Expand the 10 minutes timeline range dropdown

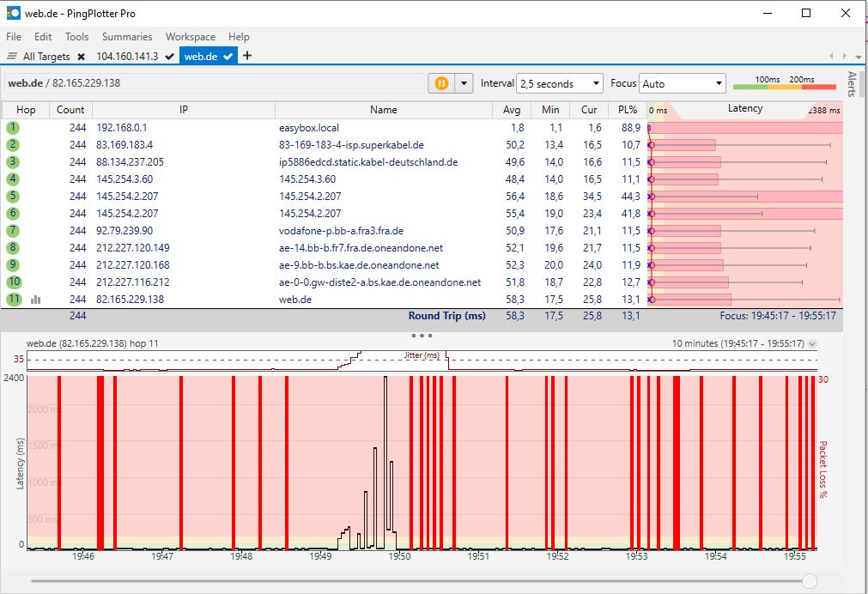pos(812,343)
